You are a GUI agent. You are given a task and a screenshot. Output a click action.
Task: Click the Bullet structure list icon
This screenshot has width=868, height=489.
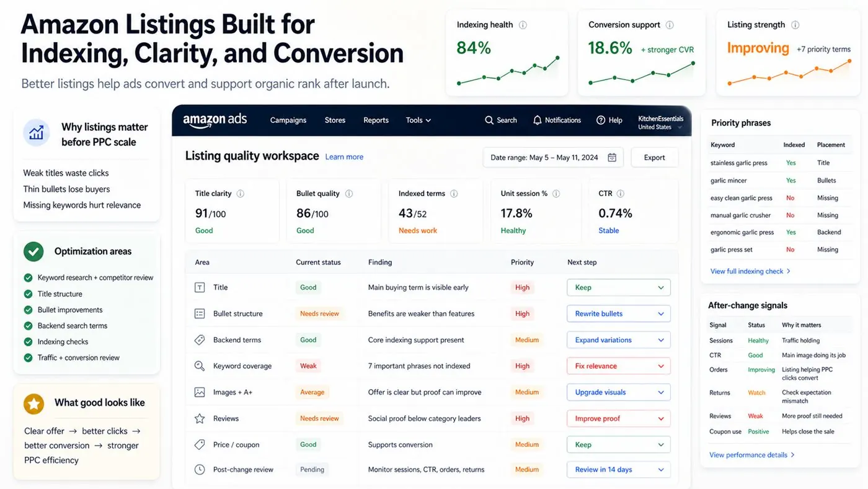(200, 314)
